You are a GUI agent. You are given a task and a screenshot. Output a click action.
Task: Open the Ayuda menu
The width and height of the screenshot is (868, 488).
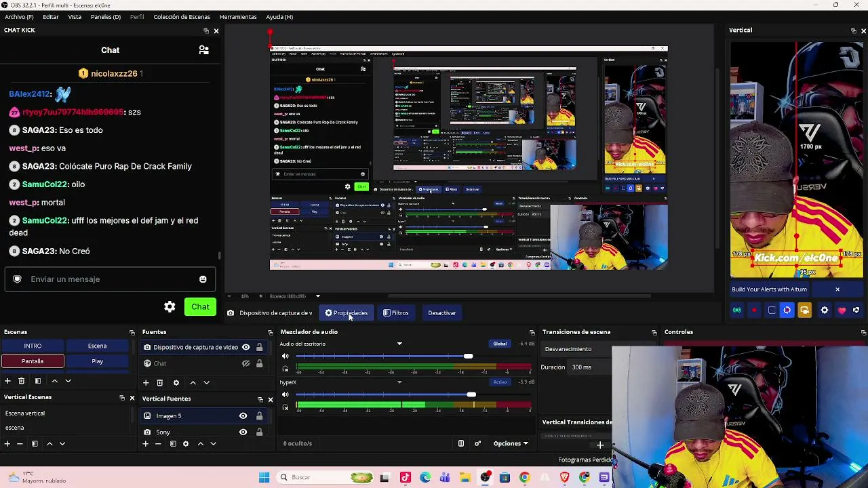point(279,17)
